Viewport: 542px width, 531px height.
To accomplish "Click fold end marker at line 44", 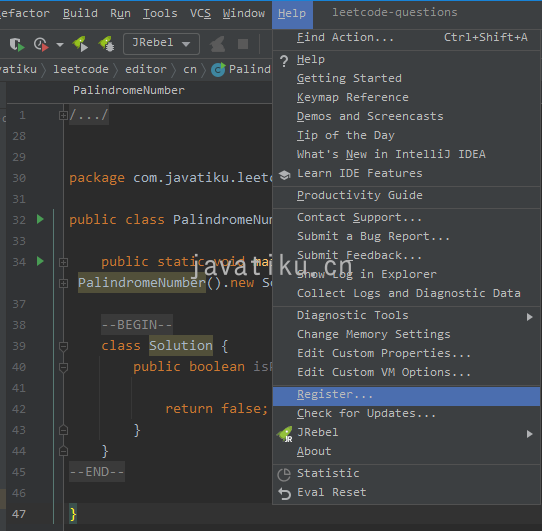I will click(x=63, y=451).
